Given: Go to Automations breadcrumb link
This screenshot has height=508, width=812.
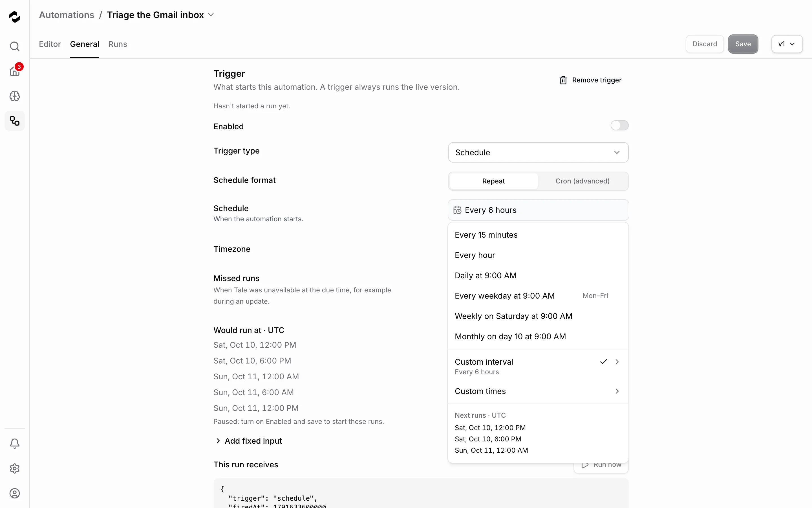Looking at the screenshot, I should coord(67,15).
